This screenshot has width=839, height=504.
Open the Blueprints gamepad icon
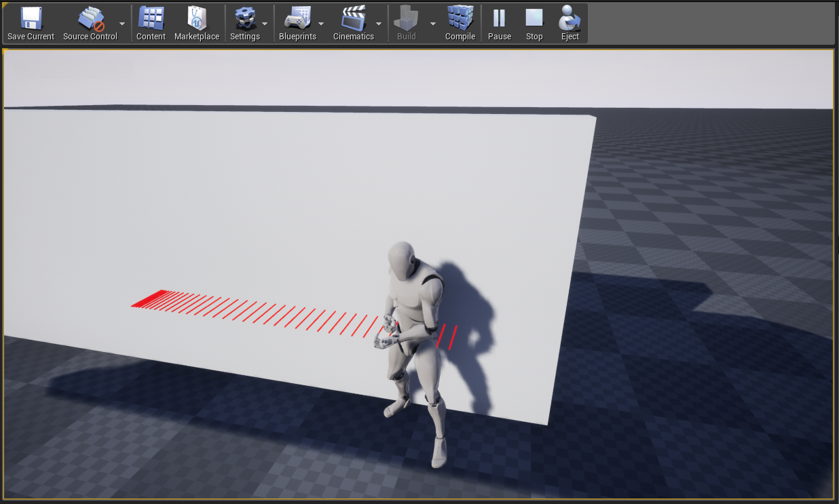(x=297, y=19)
